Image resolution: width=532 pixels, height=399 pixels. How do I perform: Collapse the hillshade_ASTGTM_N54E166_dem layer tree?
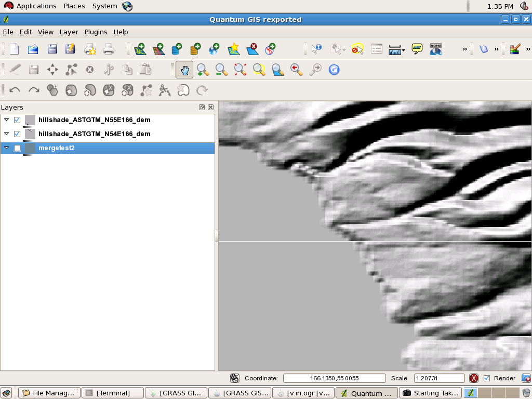pos(7,134)
